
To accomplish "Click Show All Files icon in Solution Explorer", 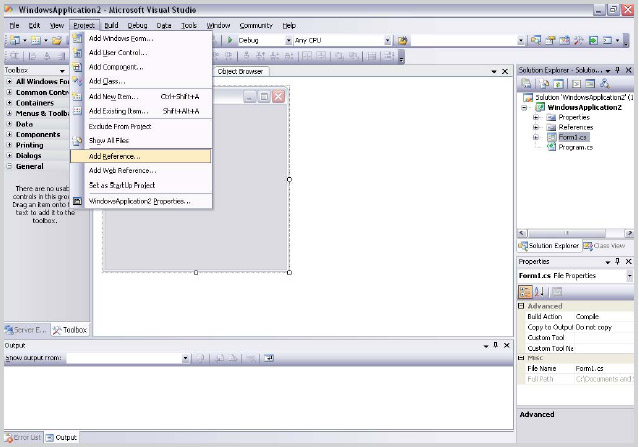I will 544,84.
